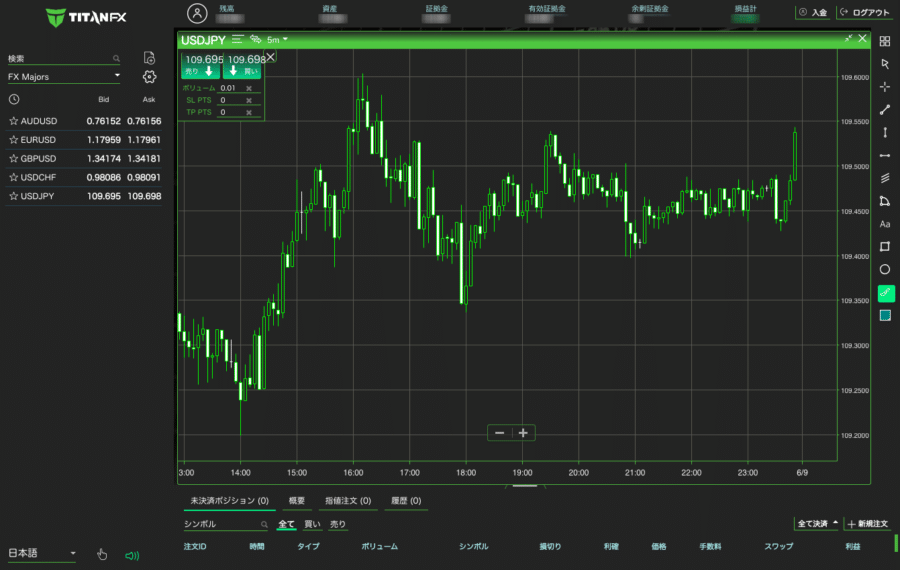Select the cursor pointer tool
The width and height of the screenshot is (900, 570).
(885, 64)
